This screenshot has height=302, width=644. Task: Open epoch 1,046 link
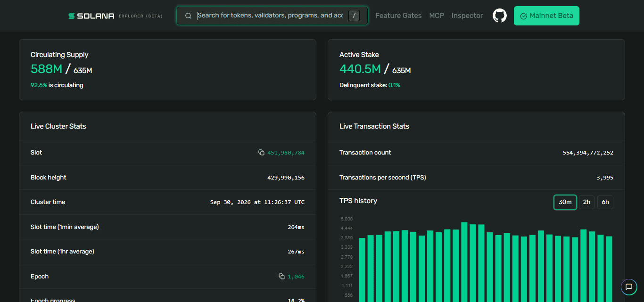[296, 277]
